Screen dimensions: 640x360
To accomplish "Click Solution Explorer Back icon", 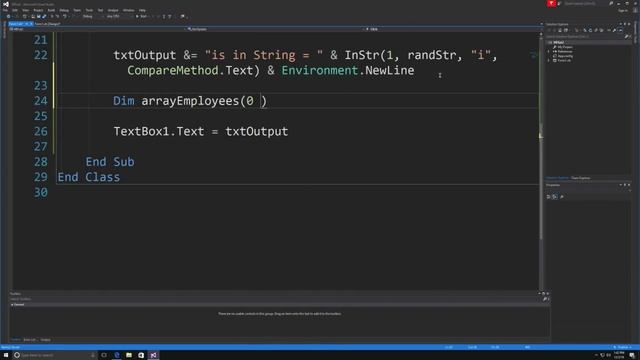I will pos(549,30).
